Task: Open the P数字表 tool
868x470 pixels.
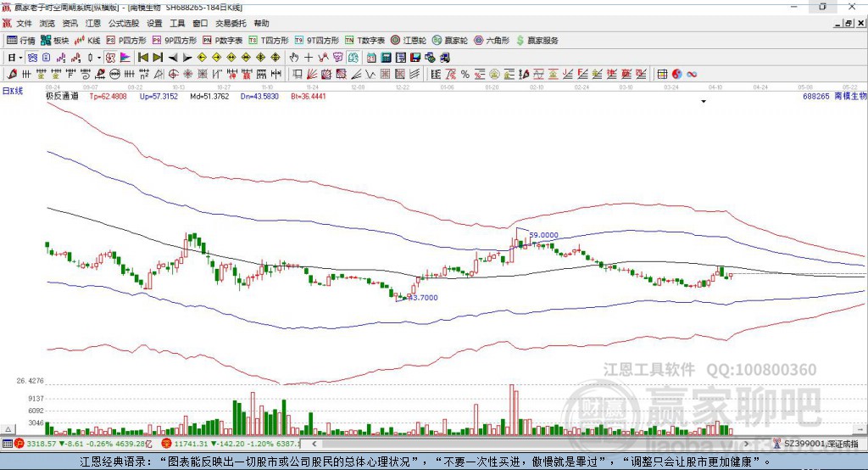Action: [x=223, y=41]
